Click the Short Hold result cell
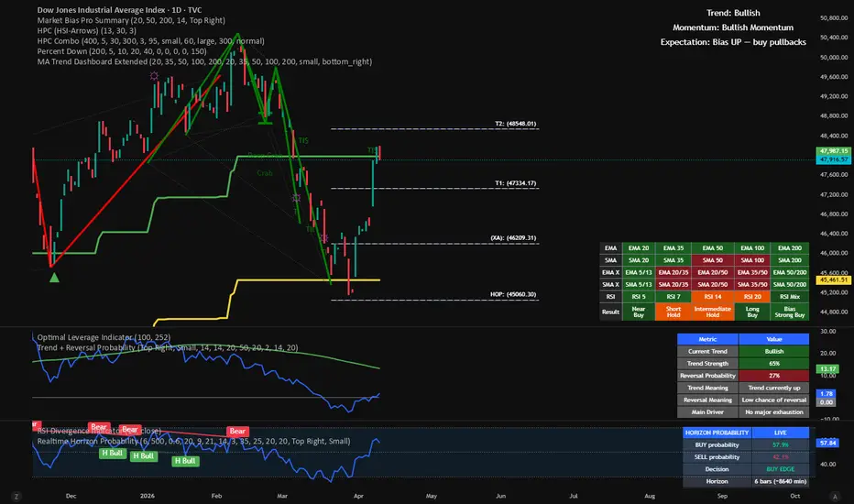This screenshot has width=854, height=504. 673,312
